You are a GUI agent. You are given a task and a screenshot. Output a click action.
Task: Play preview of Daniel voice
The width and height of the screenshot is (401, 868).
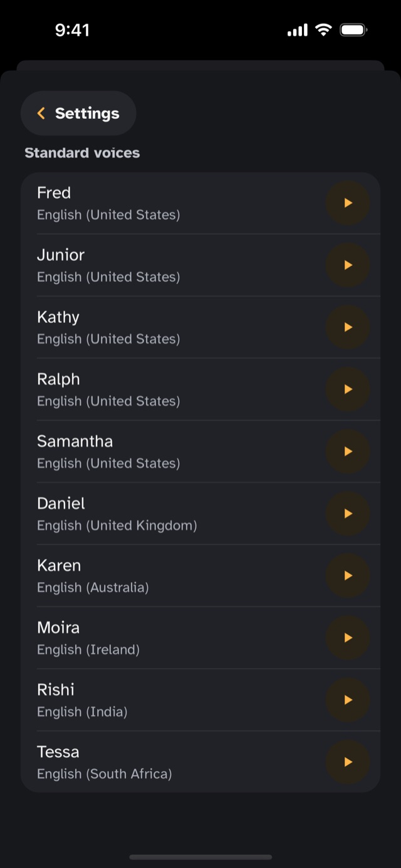pyautogui.click(x=348, y=513)
